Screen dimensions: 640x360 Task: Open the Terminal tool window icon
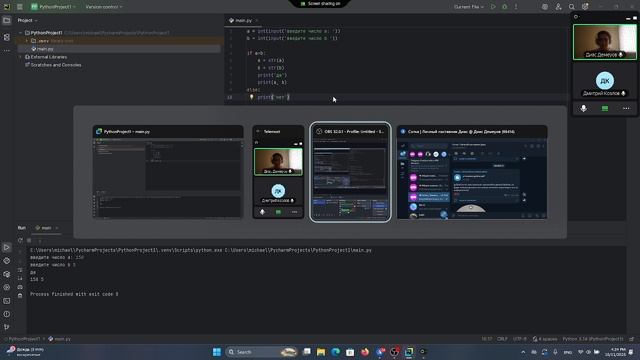click(x=7, y=301)
